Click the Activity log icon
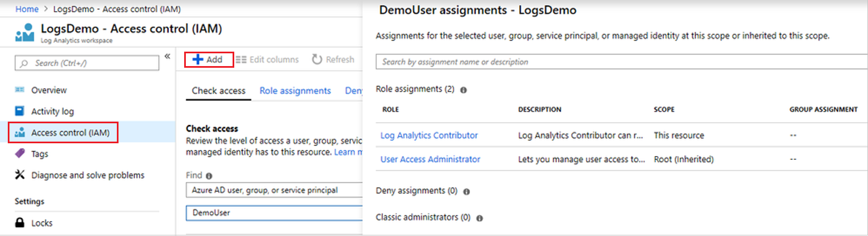Viewport: 868px width, 236px height. (20, 111)
